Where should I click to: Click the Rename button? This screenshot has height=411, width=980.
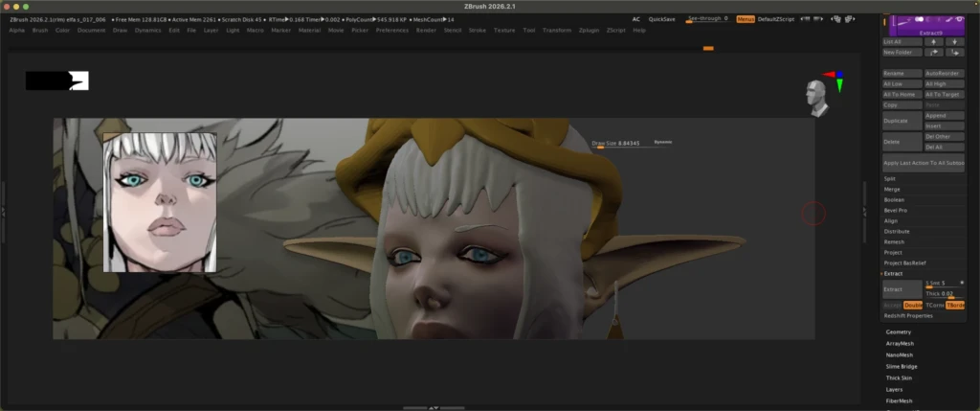902,74
